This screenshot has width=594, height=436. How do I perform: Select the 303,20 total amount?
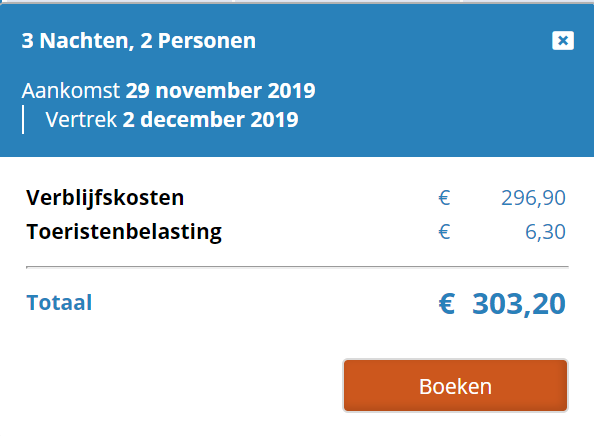tap(519, 304)
